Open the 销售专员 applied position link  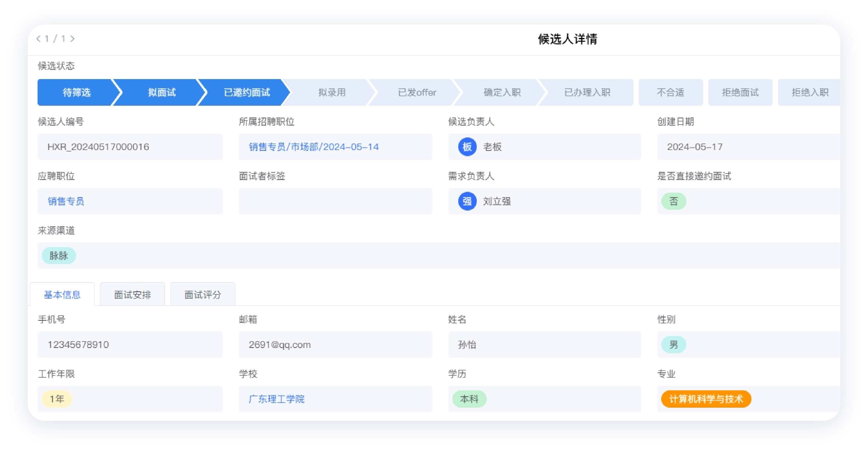[x=66, y=201]
